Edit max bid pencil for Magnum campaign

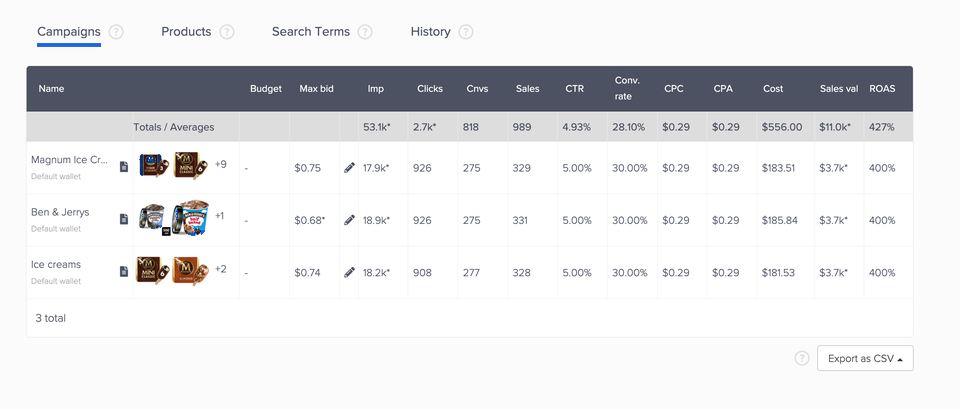coord(350,167)
